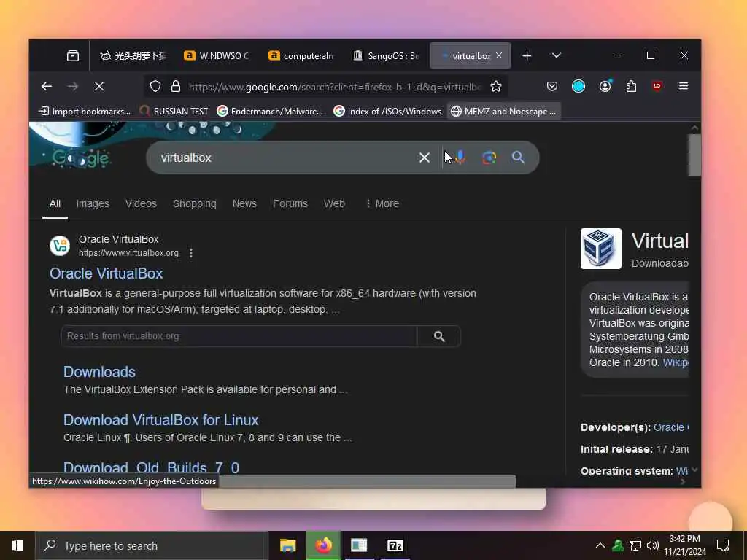Open 7-Zip from the taskbar

coord(395,545)
